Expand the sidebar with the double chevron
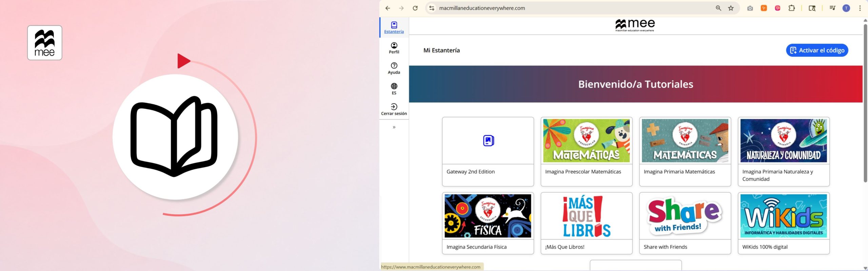The width and height of the screenshot is (868, 271). 394,127
